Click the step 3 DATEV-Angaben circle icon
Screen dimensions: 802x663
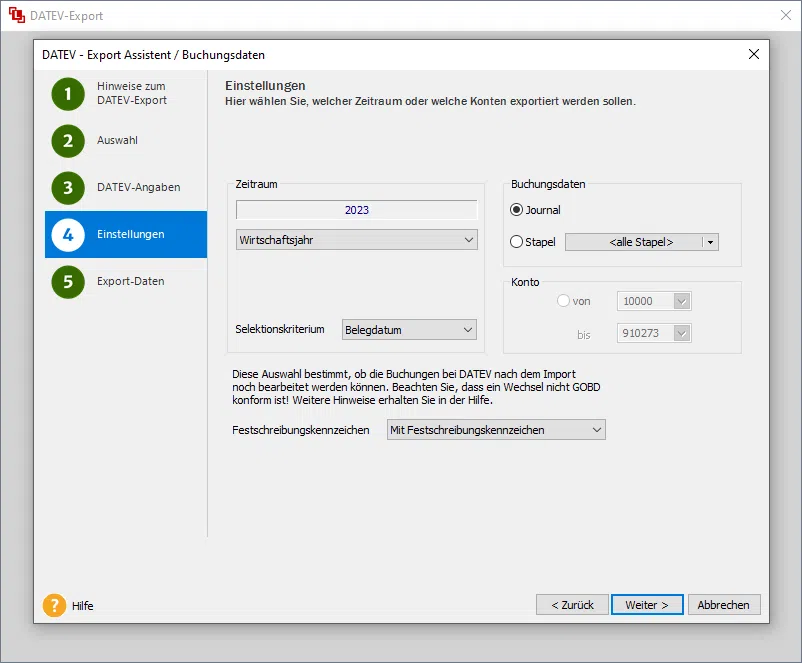[68, 188]
